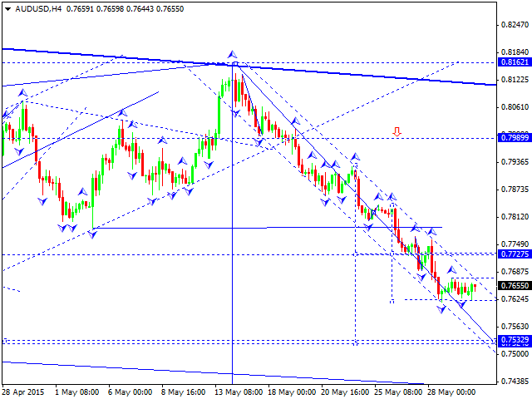Select the square marker on the 25 May candle

click(x=374, y=213)
